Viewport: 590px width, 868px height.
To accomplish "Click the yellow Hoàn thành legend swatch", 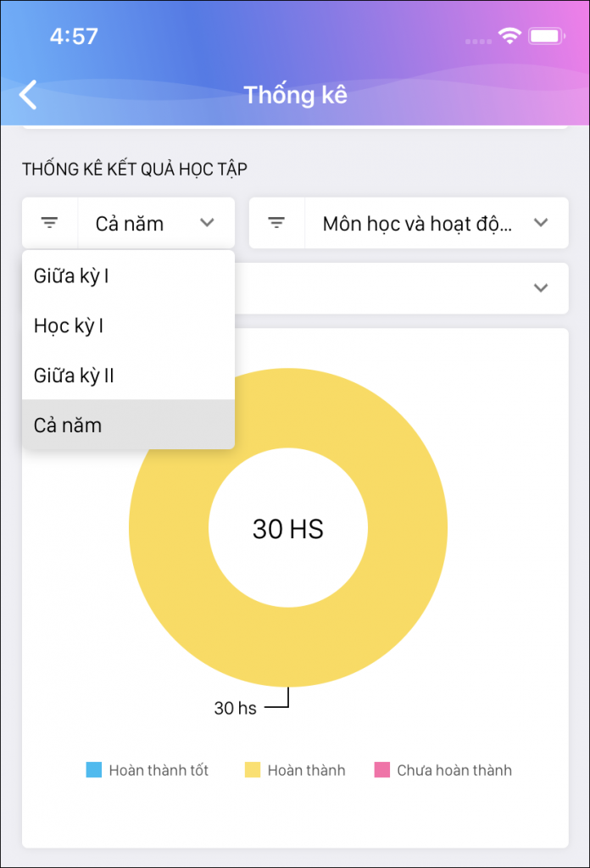I will (253, 771).
